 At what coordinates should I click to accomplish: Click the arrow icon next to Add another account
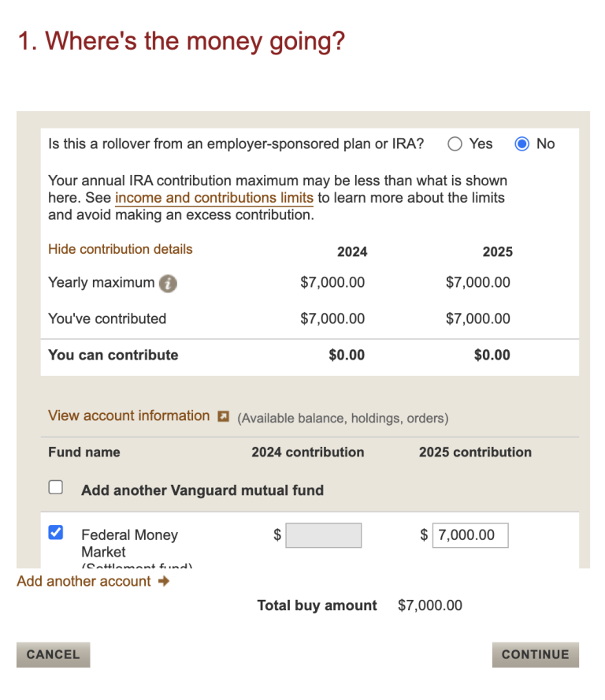point(164,581)
